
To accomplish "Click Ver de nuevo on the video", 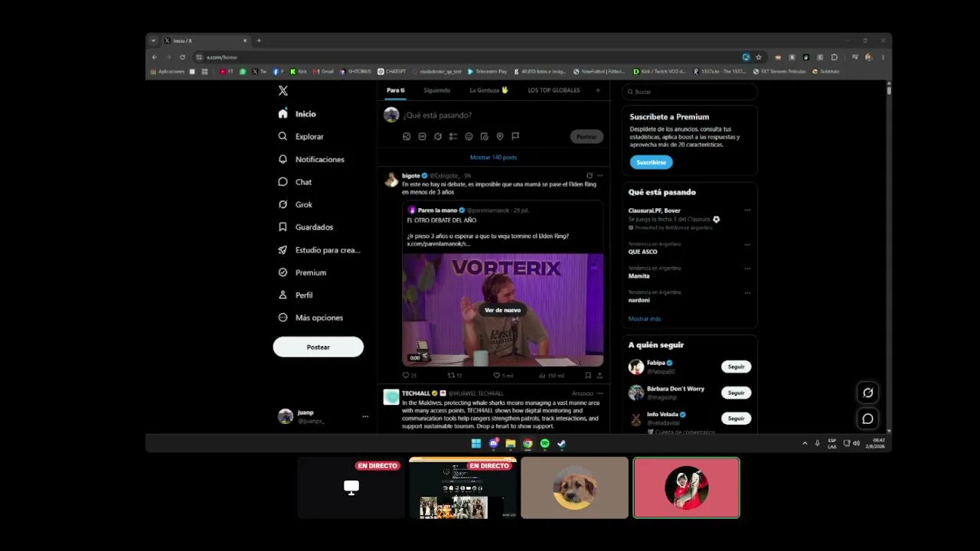I will pyautogui.click(x=502, y=310).
